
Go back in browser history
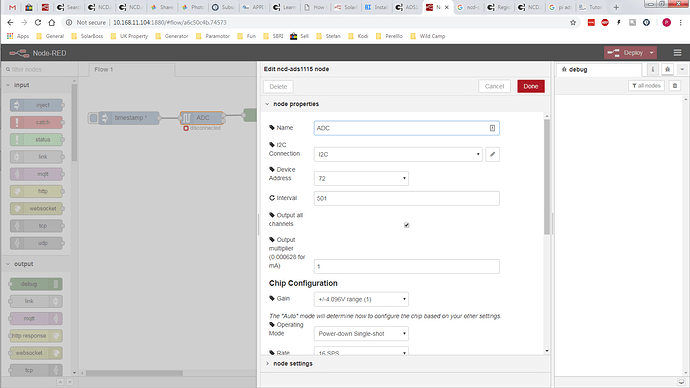pyautogui.click(x=10, y=22)
